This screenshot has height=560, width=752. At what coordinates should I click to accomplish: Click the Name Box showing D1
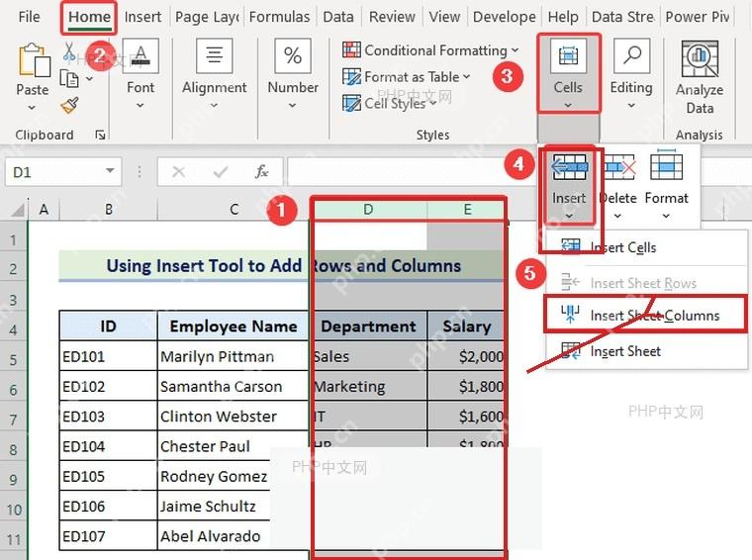(x=62, y=171)
